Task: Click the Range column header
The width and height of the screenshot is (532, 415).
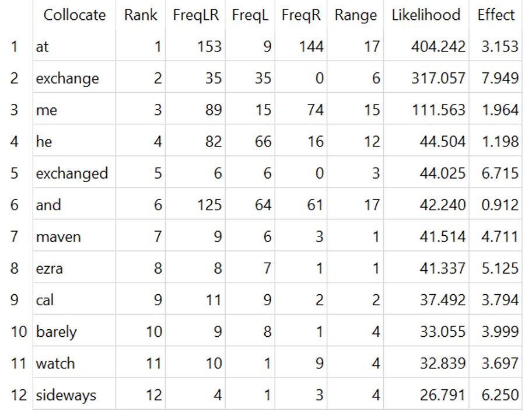Action: tap(356, 15)
